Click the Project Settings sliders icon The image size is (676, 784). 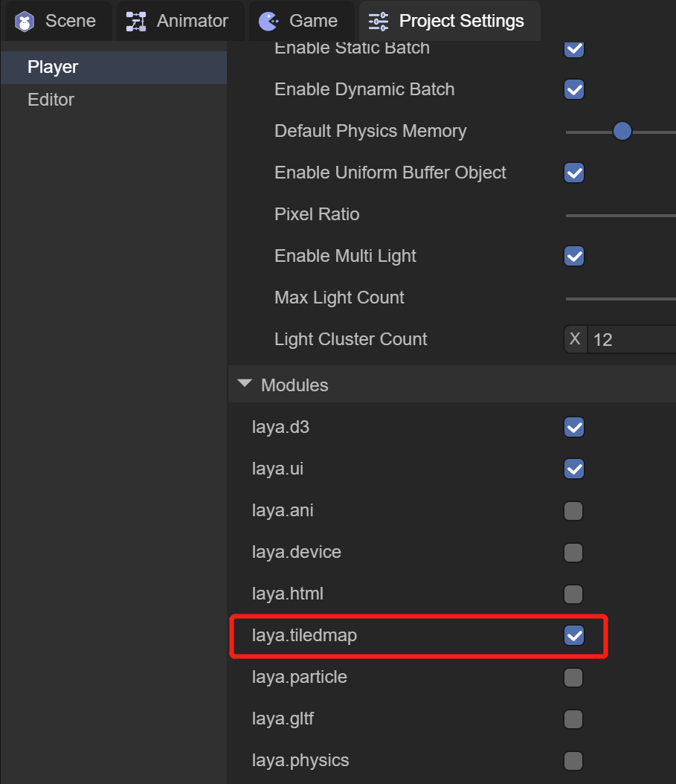pos(379,22)
